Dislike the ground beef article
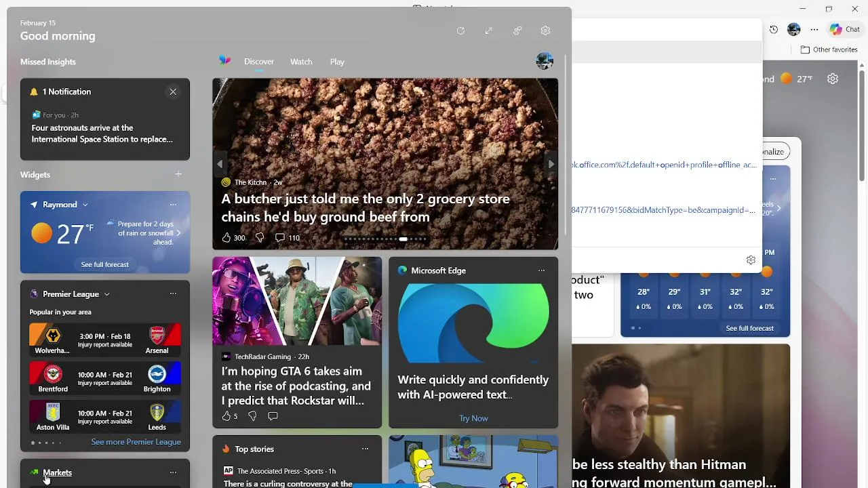 (259, 238)
